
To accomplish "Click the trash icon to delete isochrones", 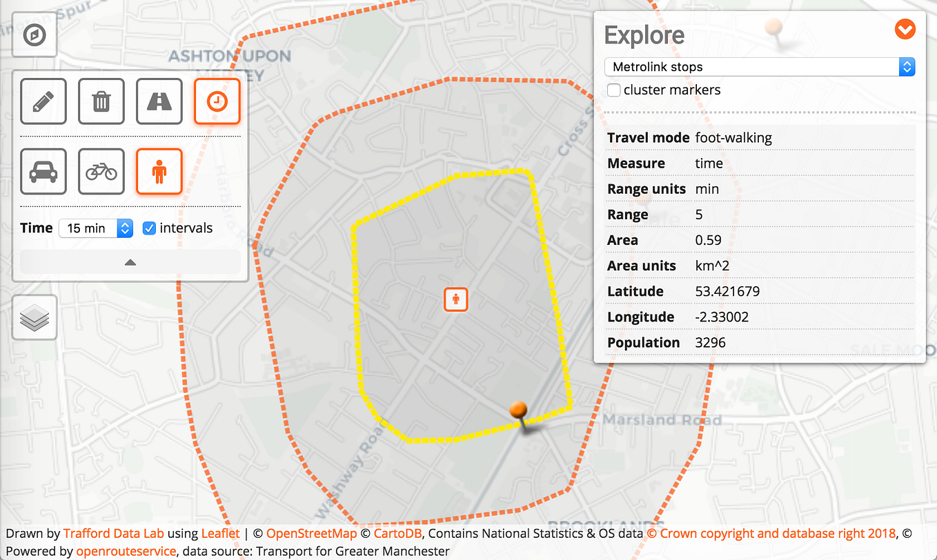I will tap(101, 101).
